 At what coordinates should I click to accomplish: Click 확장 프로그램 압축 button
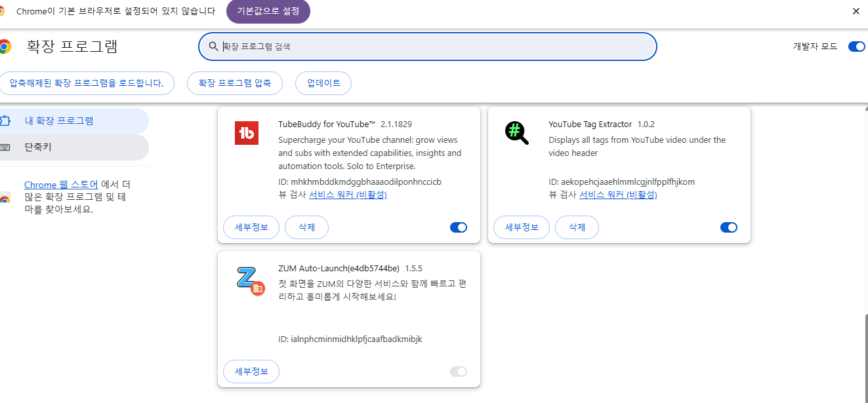[235, 83]
